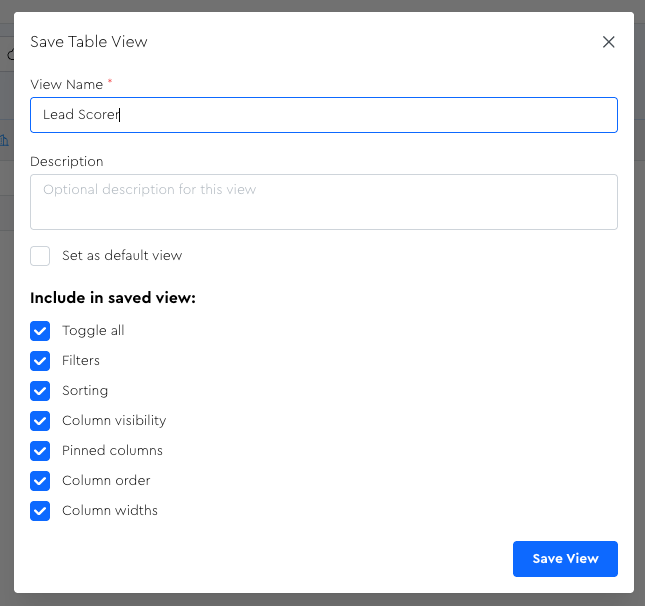This screenshot has height=606, width=645.
Task: Click the 'Set as default view' label text
Action: 122,256
